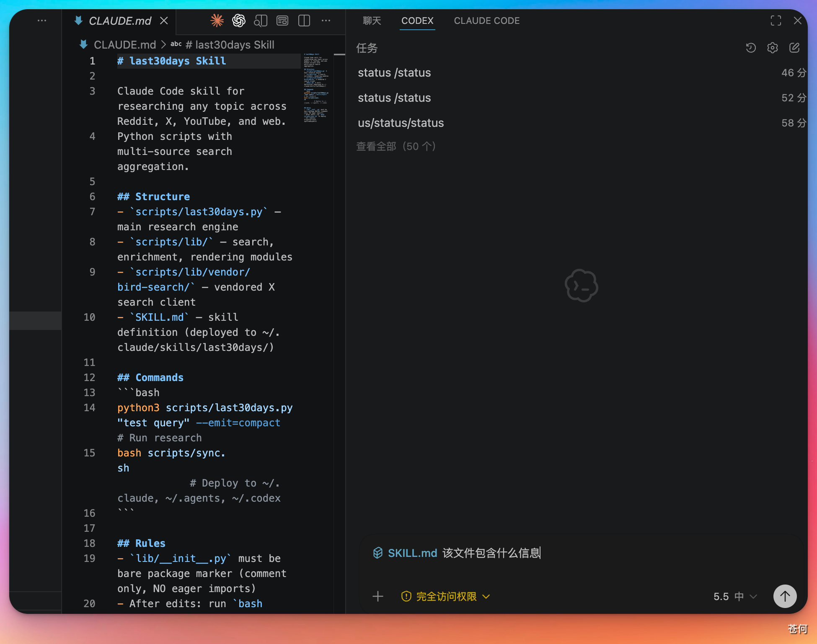Open the preview layout editor icon

[282, 21]
